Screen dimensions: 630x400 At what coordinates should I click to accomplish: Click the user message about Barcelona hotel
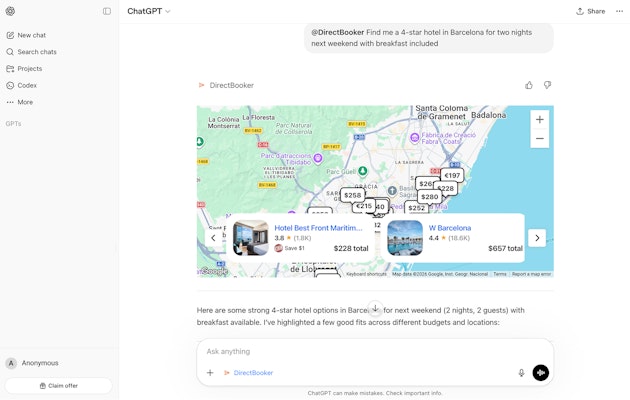(x=429, y=38)
